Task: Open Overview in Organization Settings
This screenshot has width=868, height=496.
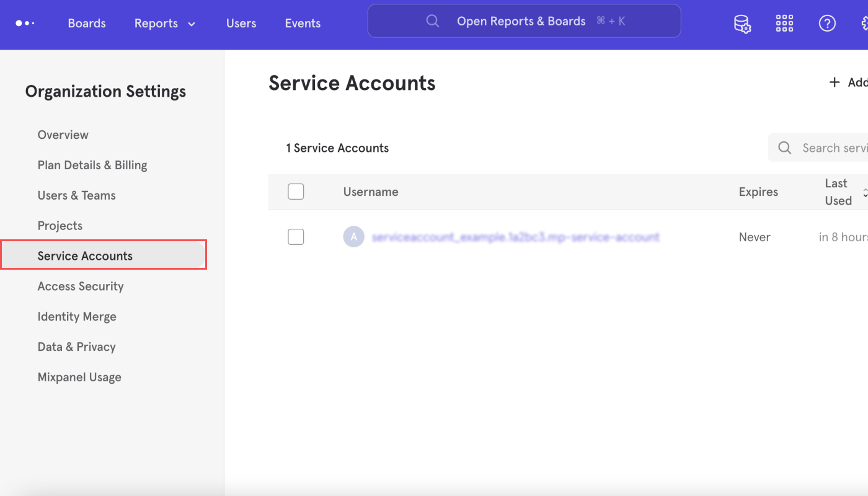Action: click(63, 135)
